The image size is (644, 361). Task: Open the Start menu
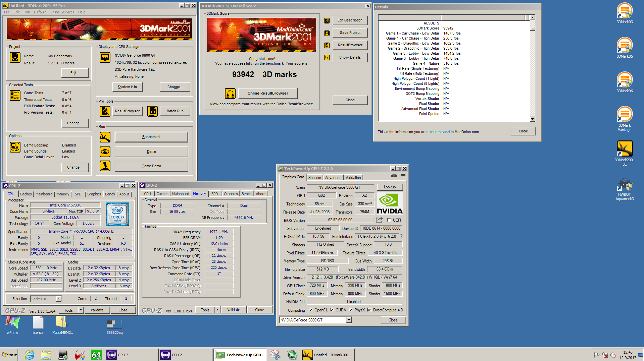coord(9,355)
